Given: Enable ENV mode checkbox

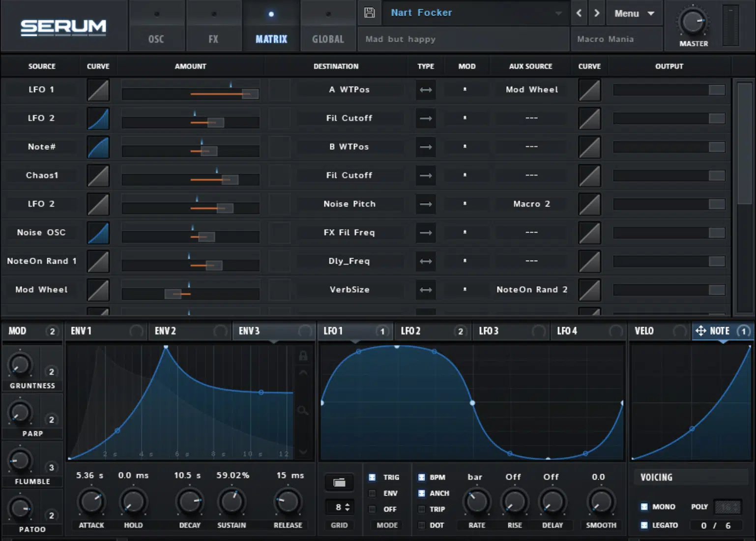Looking at the screenshot, I should point(372,493).
